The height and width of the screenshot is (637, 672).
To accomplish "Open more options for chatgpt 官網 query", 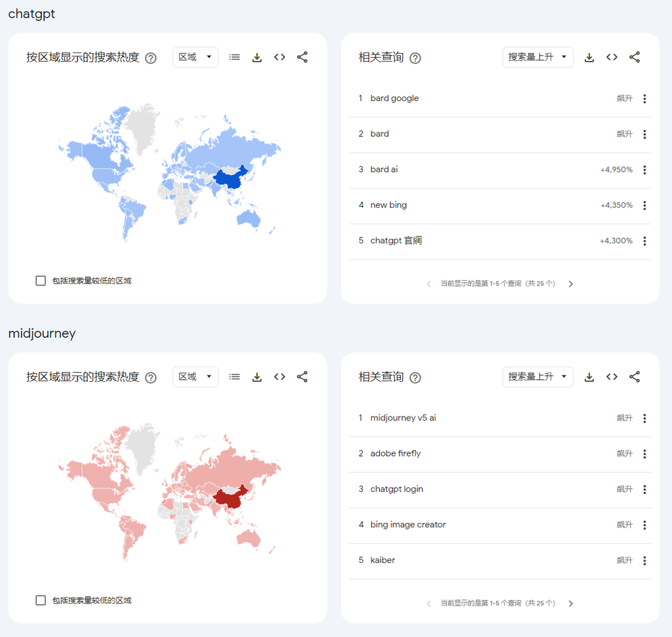I will (644, 241).
